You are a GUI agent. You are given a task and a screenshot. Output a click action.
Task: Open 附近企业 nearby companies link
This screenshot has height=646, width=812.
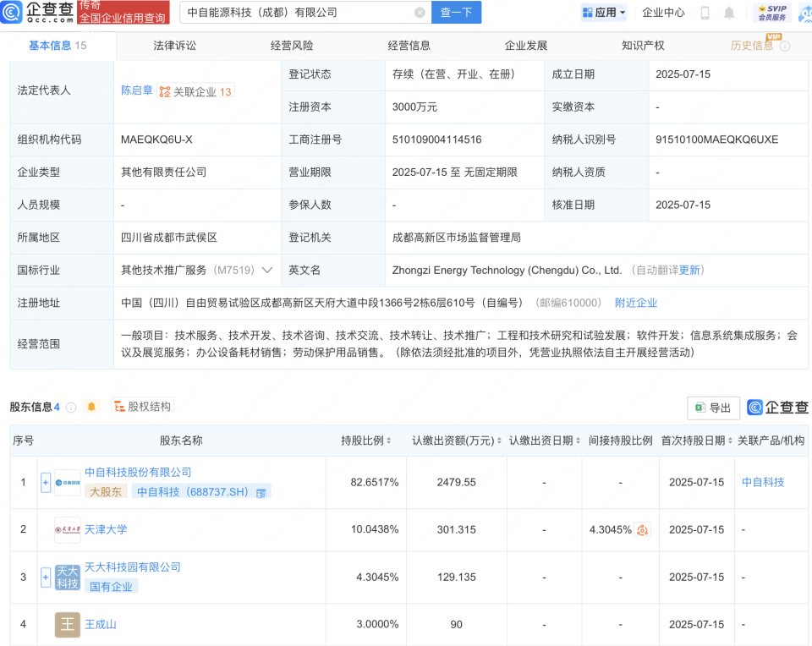pos(636,303)
